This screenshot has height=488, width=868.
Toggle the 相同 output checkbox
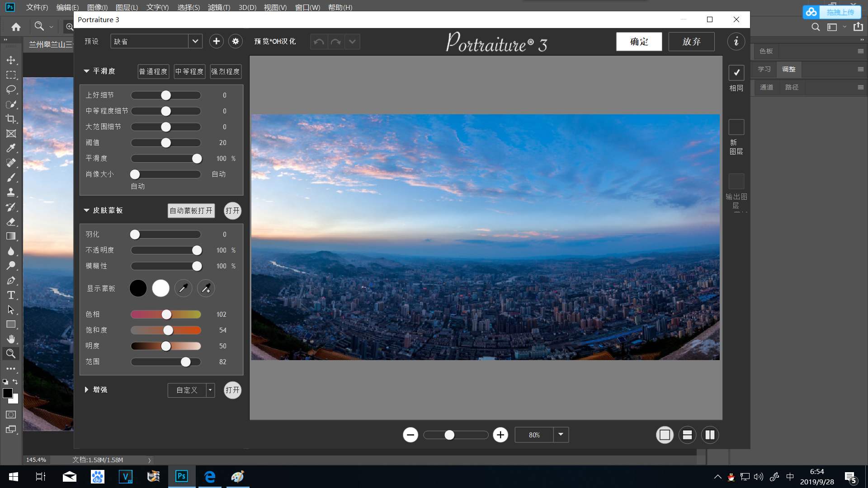[x=736, y=73]
